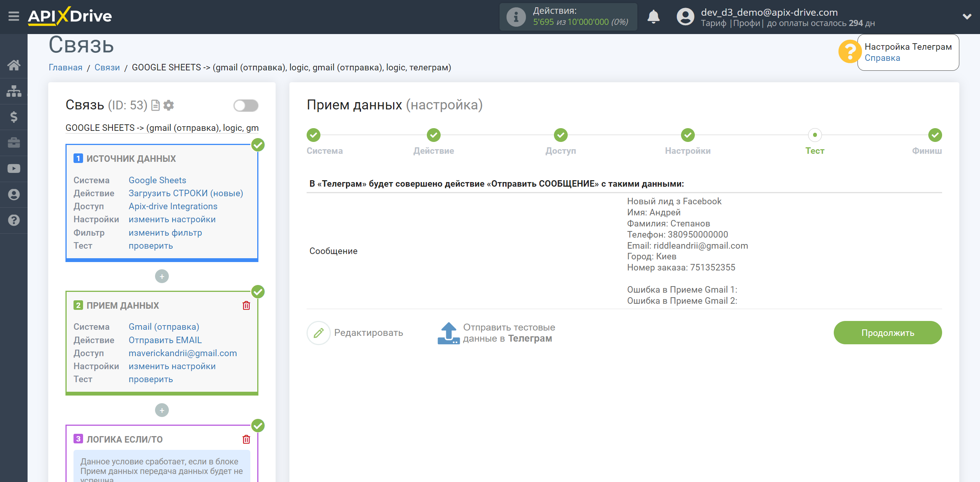Click изменить настройки in data source block

coord(172,219)
